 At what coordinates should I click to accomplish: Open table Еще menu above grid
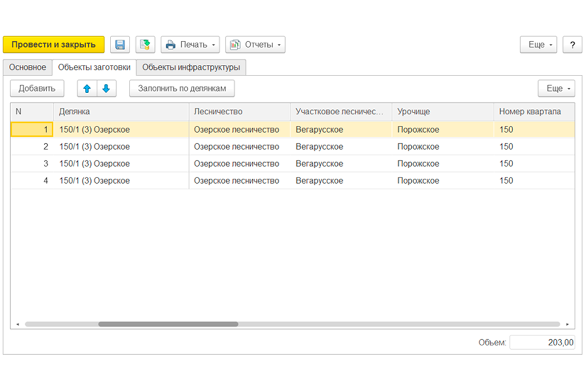(556, 88)
